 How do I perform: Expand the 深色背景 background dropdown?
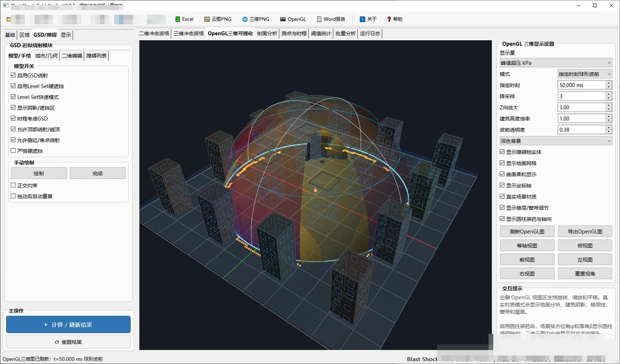pyautogui.click(x=556, y=141)
